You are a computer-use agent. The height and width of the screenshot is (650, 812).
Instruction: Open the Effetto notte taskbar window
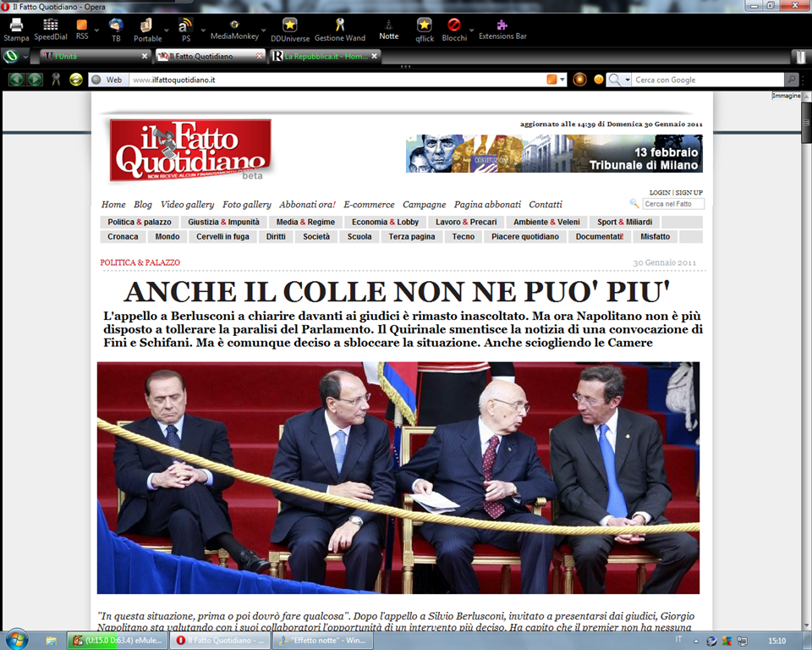point(324,641)
